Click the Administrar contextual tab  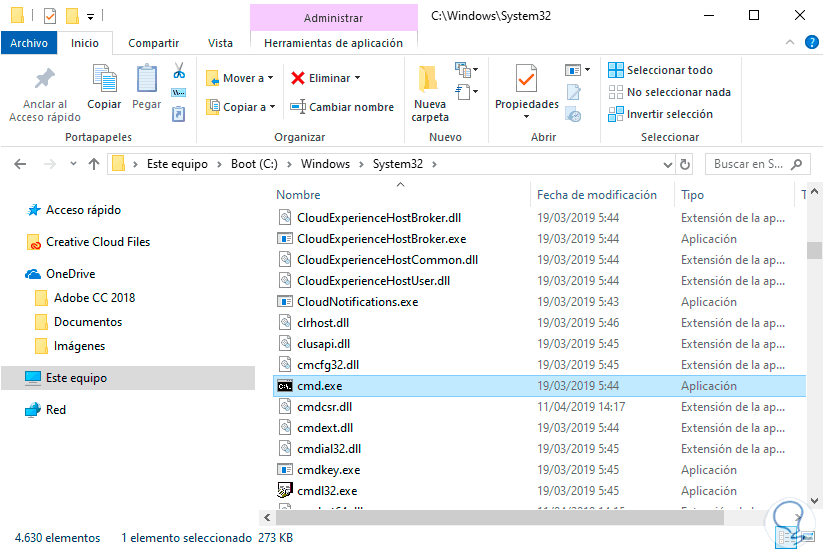(x=333, y=18)
